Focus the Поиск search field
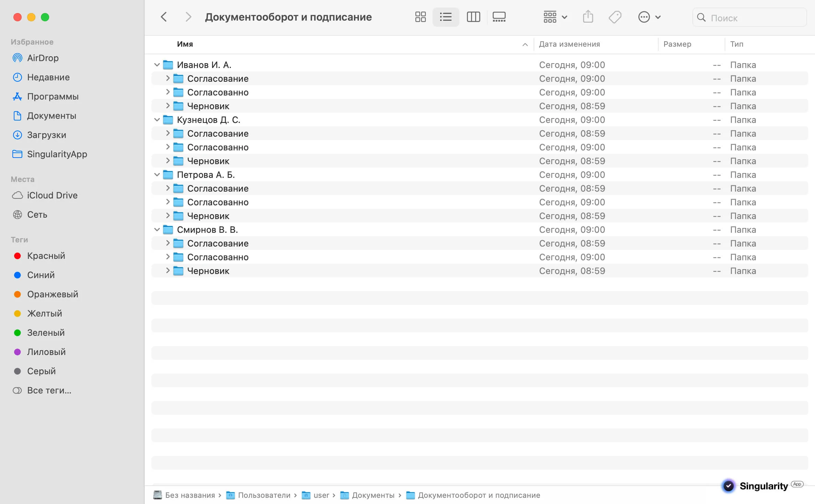 (x=749, y=18)
